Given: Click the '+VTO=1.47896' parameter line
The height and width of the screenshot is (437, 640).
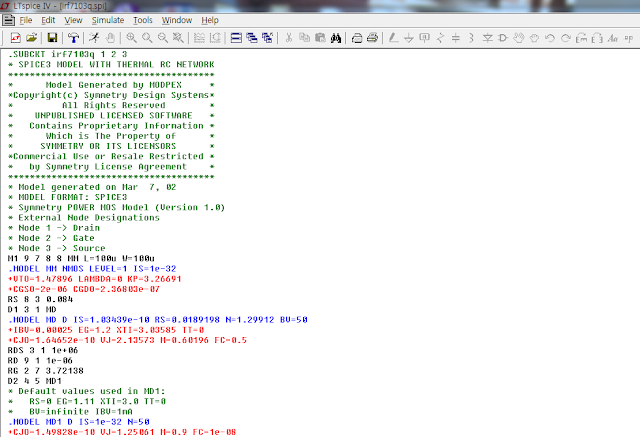Looking at the screenshot, I should pyautogui.click(x=94, y=279).
